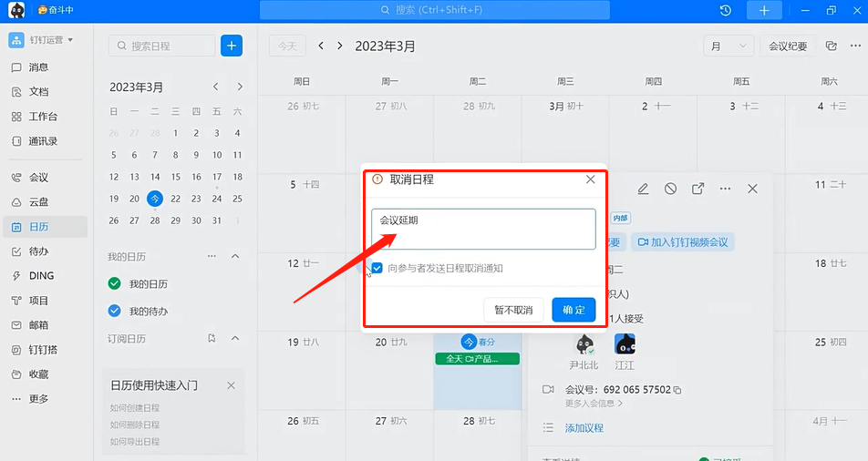868x461 pixels.
Task: Click 如何创建日程 help link
Action: point(135,408)
